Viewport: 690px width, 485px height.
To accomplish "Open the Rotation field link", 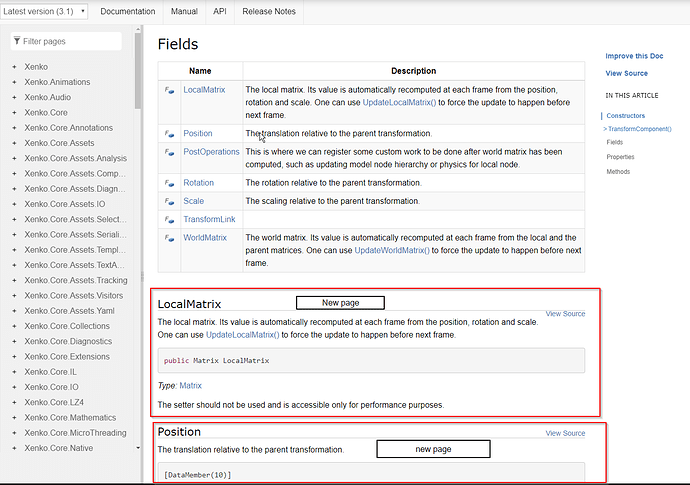I will (x=198, y=183).
